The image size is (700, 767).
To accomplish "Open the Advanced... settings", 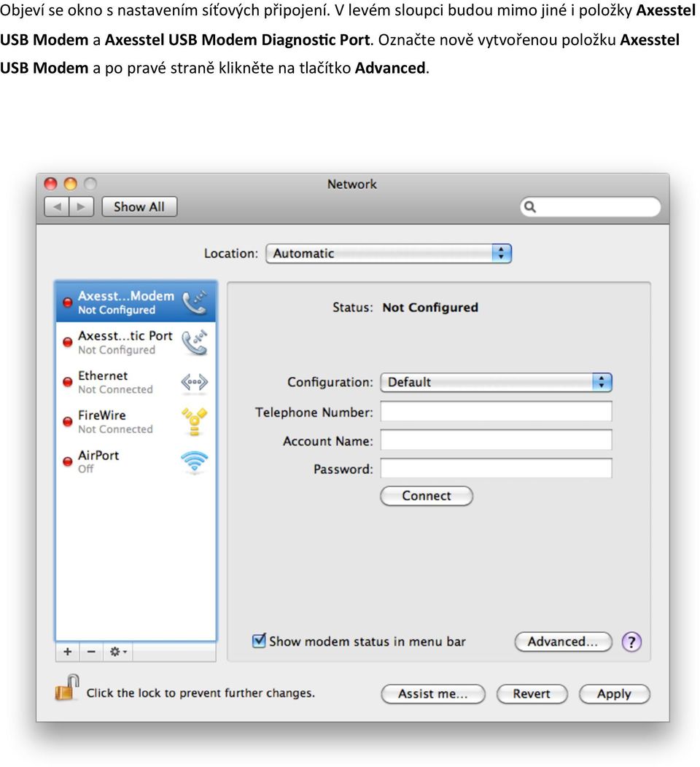I will [563, 642].
